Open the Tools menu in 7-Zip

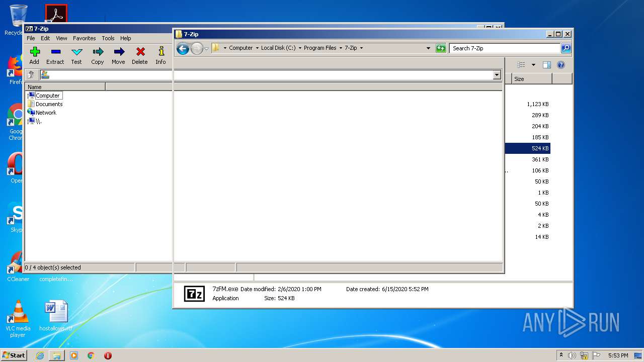tap(108, 38)
